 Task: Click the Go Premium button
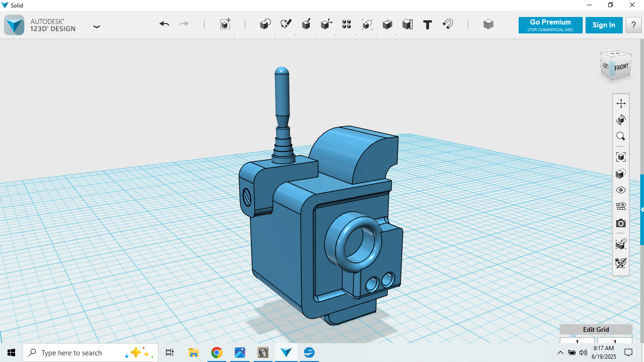(x=550, y=25)
